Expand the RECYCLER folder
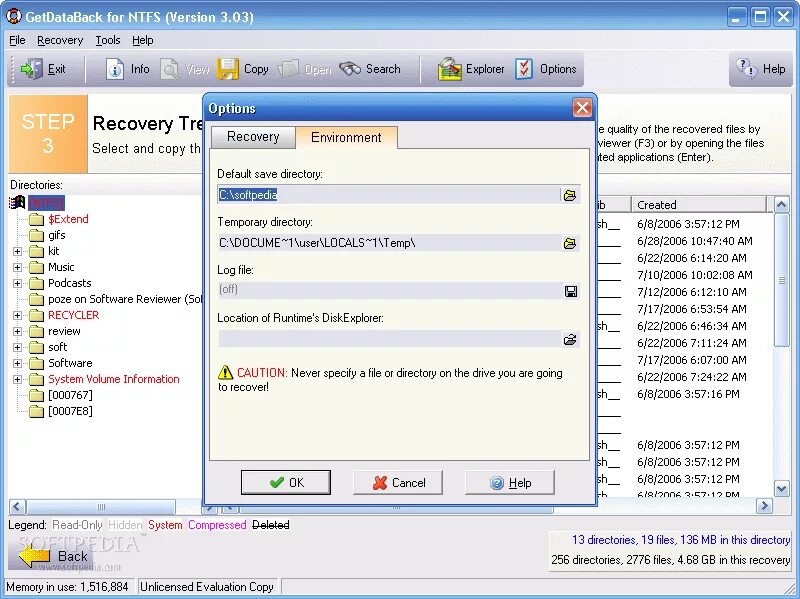Screen dimensions: 800x599 click(17, 315)
